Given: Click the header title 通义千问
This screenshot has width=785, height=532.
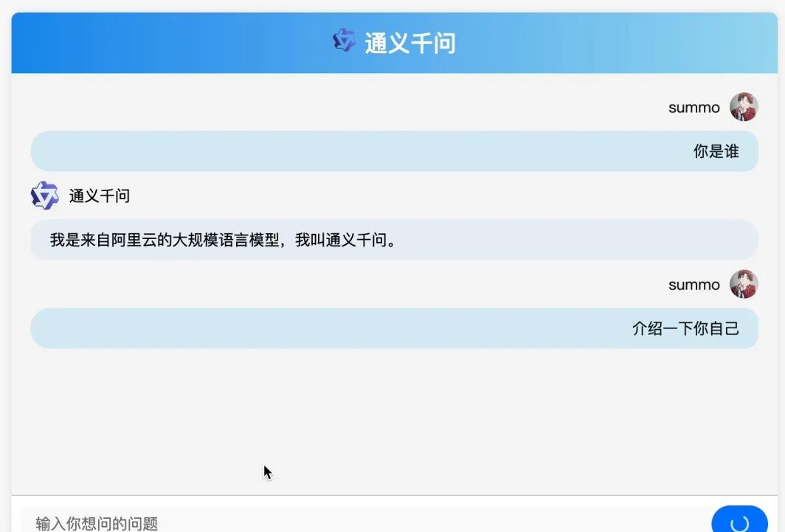Looking at the screenshot, I should (410, 43).
